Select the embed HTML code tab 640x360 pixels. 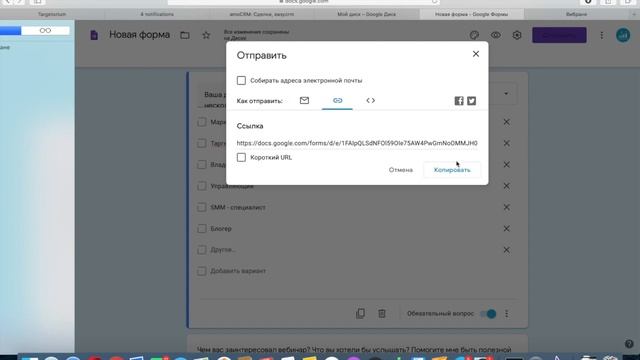click(371, 100)
